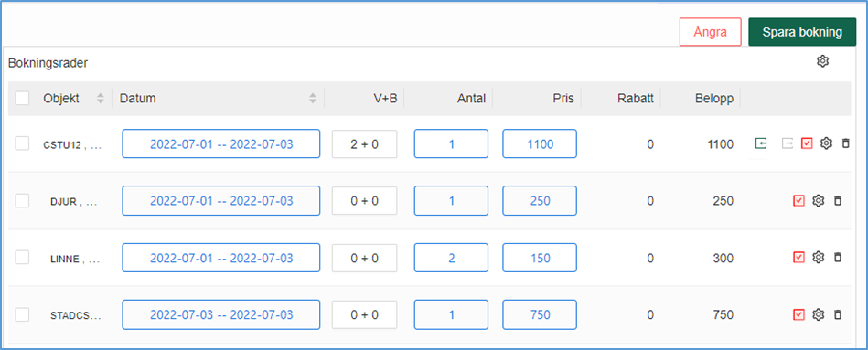Open gear settings for the LINNE row
This screenshot has width=868, height=350.
click(819, 257)
